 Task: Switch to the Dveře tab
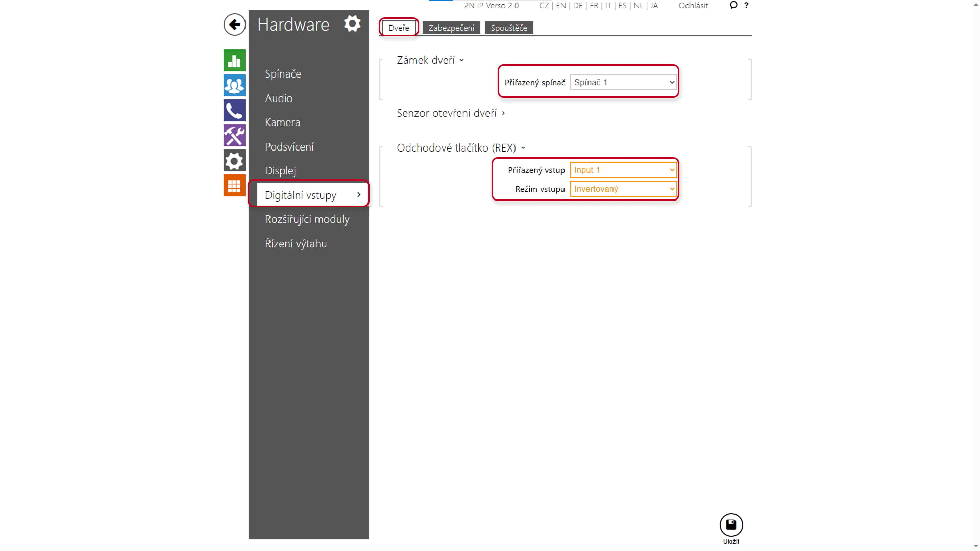(399, 28)
